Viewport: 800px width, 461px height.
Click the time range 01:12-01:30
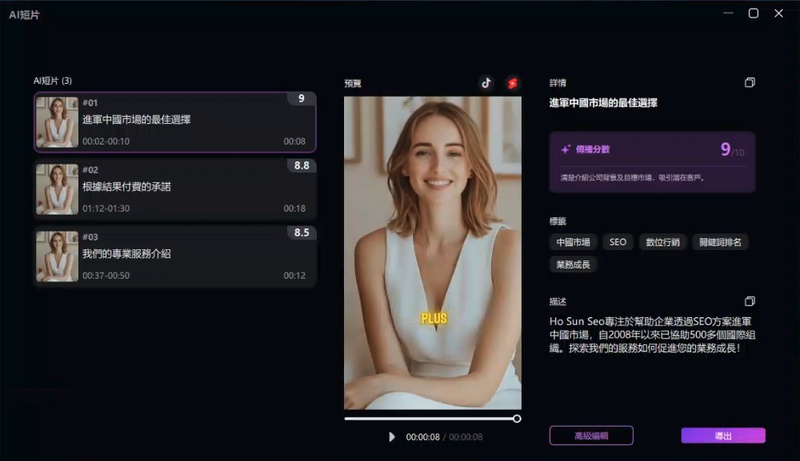point(106,208)
